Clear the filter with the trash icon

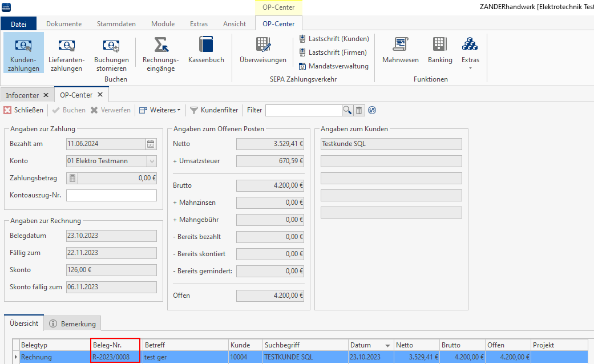(x=359, y=110)
